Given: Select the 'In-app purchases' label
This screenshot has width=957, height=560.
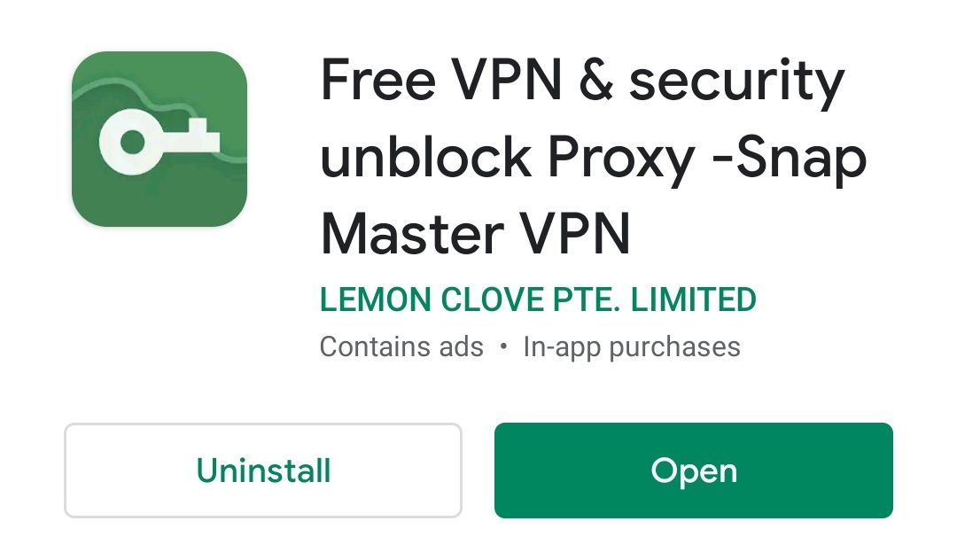Looking at the screenshot, I should pos(632,347).
